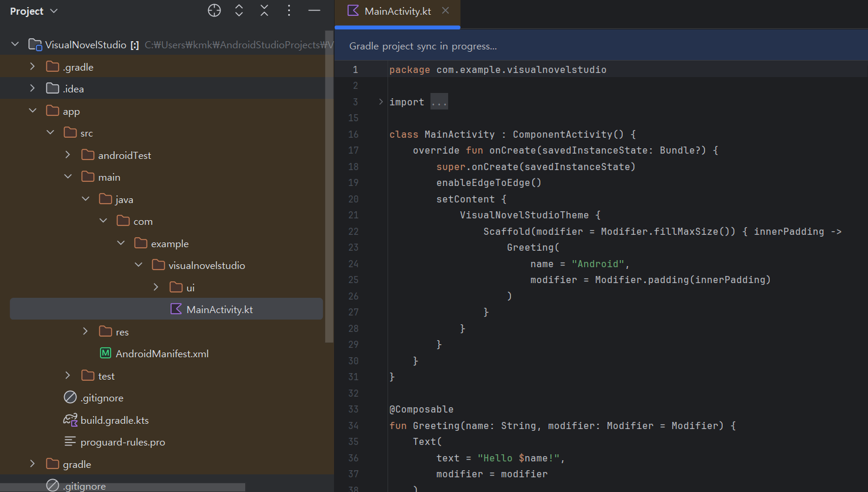Select the MainActivity.kt editor tab

pyautogui.click(x=397, y=11)
